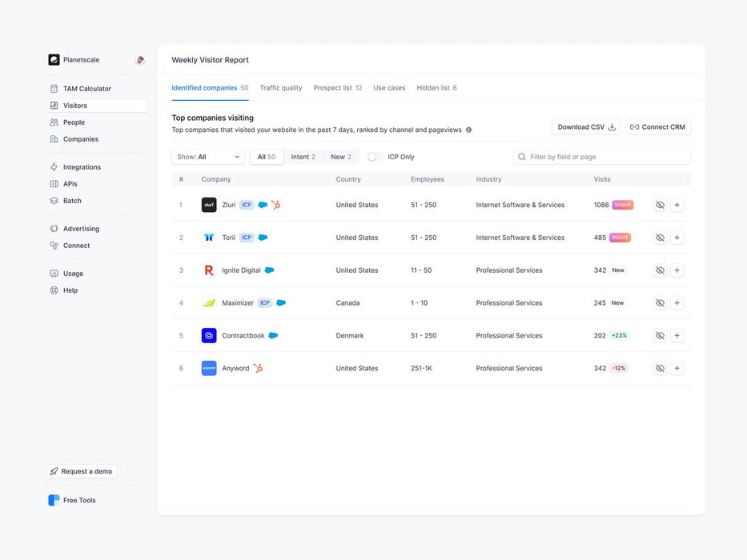747x560 pixels.
Task: Click the Salesforce cloud icon beside Zluri
Action: 263,205
